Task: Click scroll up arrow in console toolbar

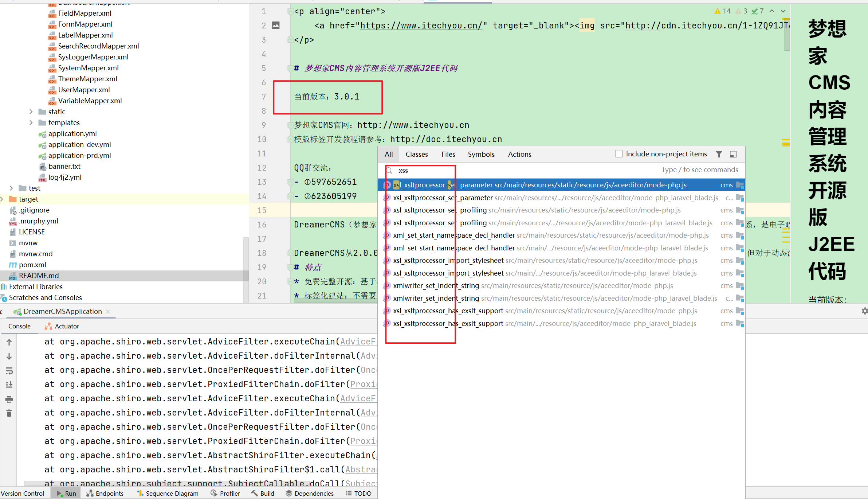Action: click(x=9, y=342)
